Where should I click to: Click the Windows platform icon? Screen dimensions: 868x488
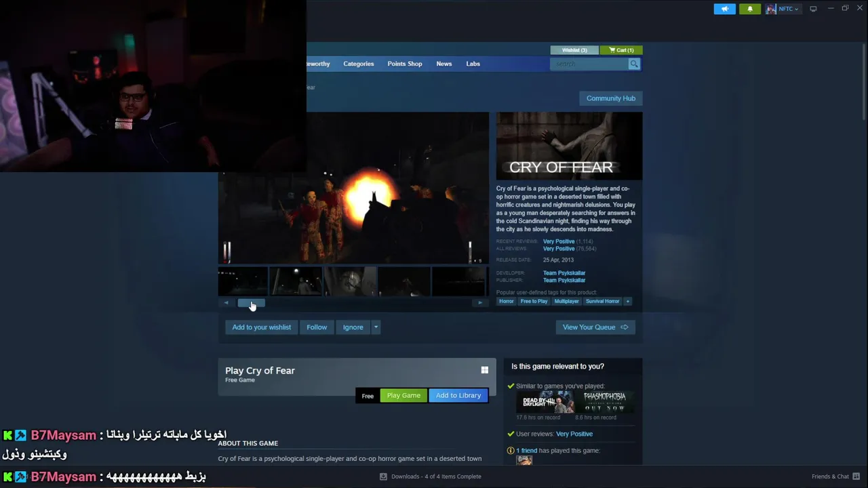484,370
